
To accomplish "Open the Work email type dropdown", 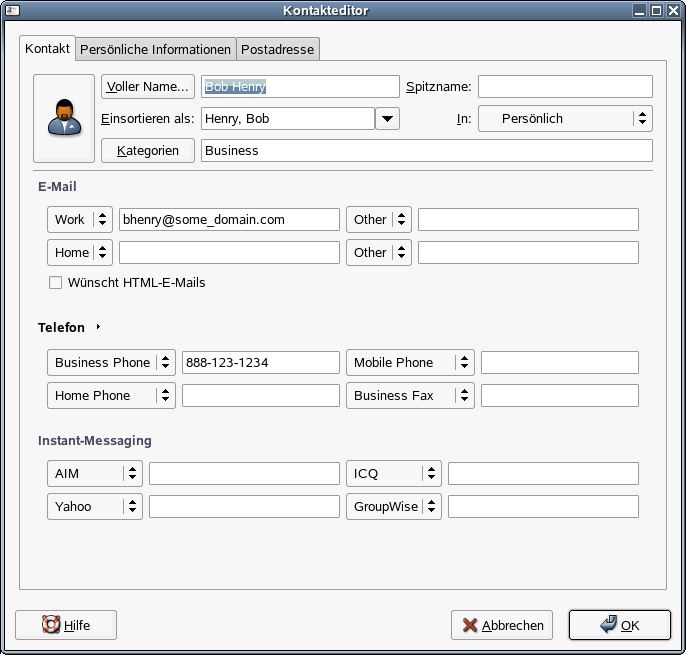I will click(80, 219).
